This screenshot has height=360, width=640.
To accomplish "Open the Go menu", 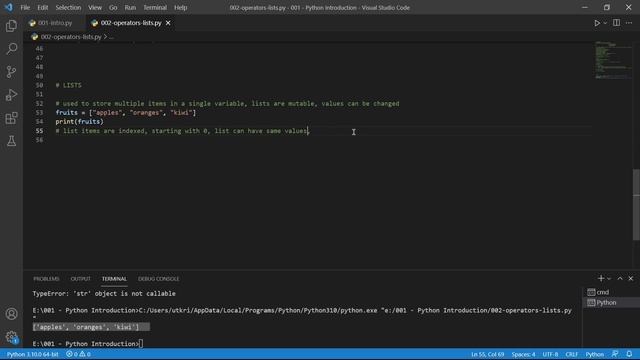I will click(x=113, y=7).
